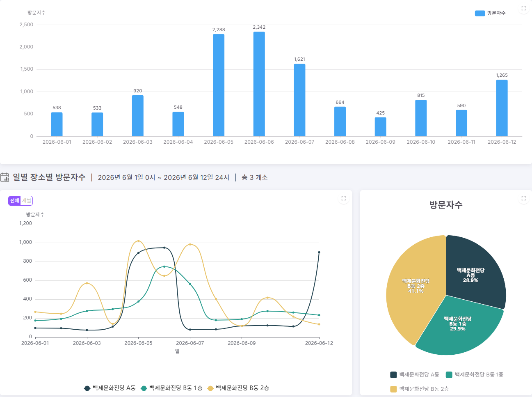Toggle 백제문화전당 B동 1층 line legend item
The width and height of the screenshot is (532, 397).
tap(171, 388)
